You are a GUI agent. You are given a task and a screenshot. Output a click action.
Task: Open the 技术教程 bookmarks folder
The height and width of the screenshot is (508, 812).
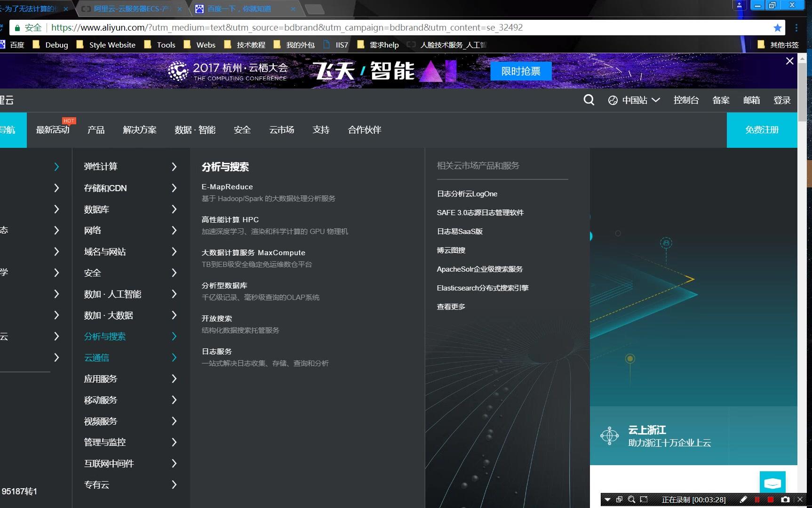tap(245, 45)
